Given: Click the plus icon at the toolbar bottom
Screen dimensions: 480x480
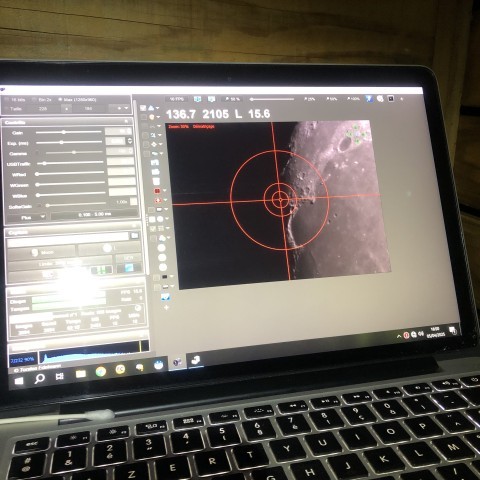Looking at the screenshot, I should (166, 307).
